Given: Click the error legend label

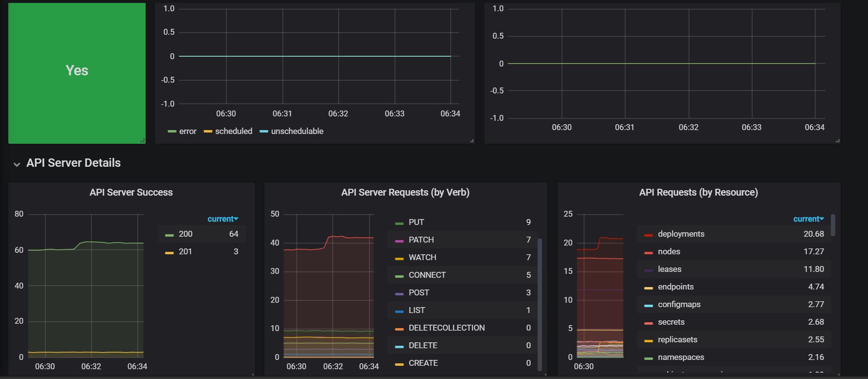Looking at the screenshot, I should [x=188, y=132].
